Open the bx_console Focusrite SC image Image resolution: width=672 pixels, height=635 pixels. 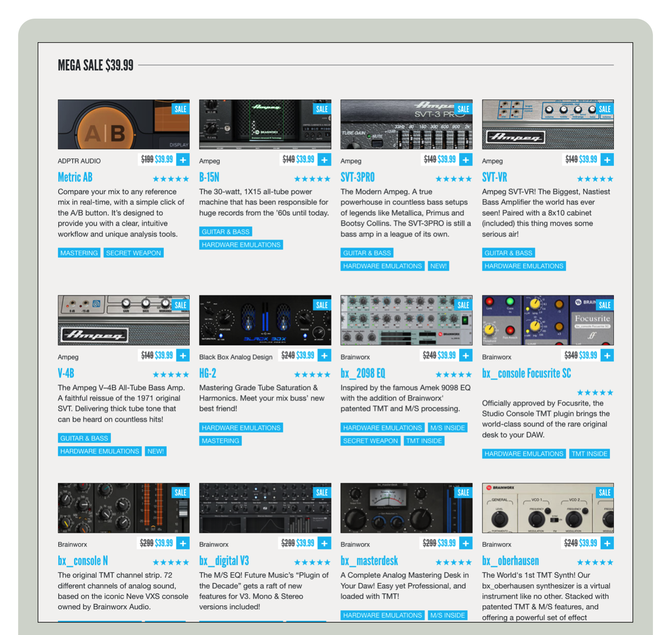(548, 320)
